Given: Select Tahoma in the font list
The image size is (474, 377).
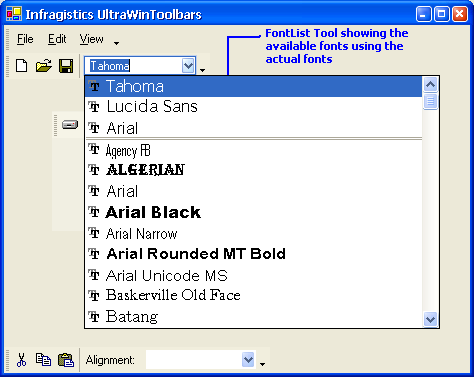Looking at the screenshot, I should pos(253,86).
